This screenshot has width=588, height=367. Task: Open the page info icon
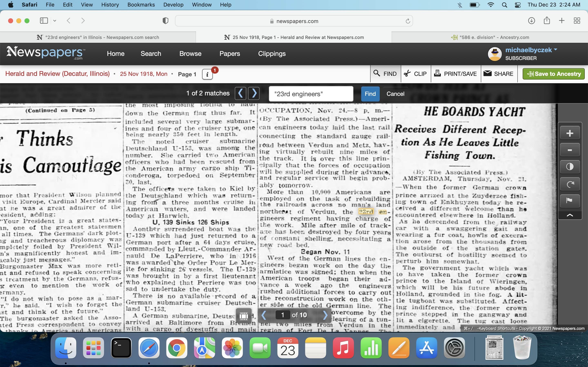coord(207,74)
